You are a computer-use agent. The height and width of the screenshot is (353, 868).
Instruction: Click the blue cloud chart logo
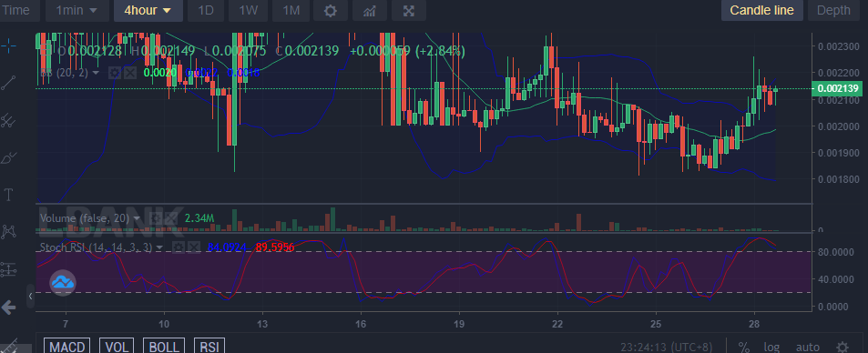[x=63, y=283]
